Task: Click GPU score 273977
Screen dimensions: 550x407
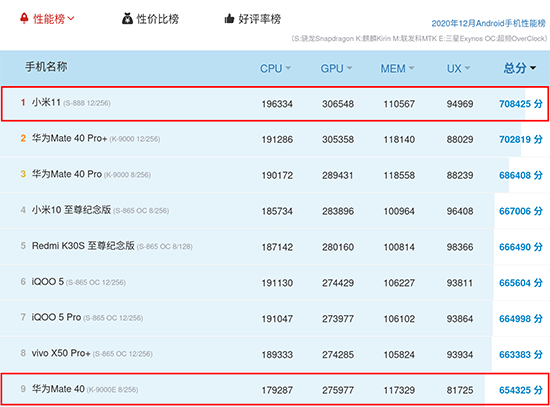Action: point(338,319)
